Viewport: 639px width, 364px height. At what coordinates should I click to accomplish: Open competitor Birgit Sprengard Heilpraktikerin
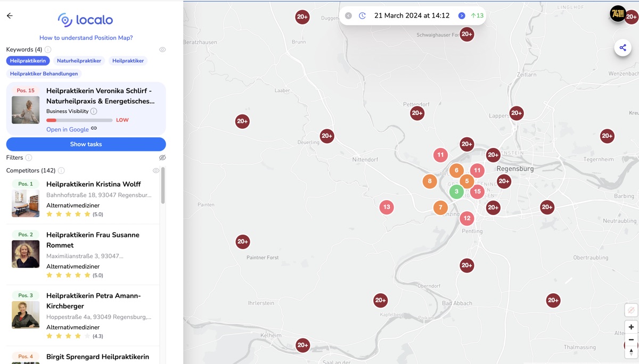pyautogui.click(x=97, y=357)
